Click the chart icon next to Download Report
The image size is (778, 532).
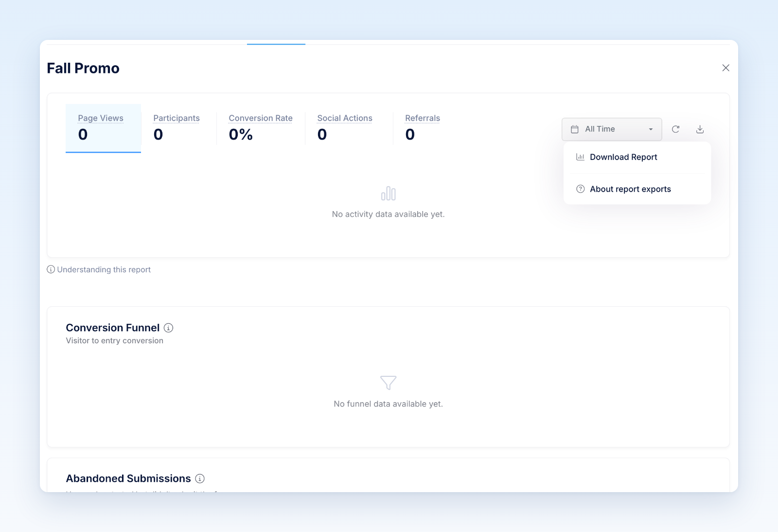coord(580,157)
